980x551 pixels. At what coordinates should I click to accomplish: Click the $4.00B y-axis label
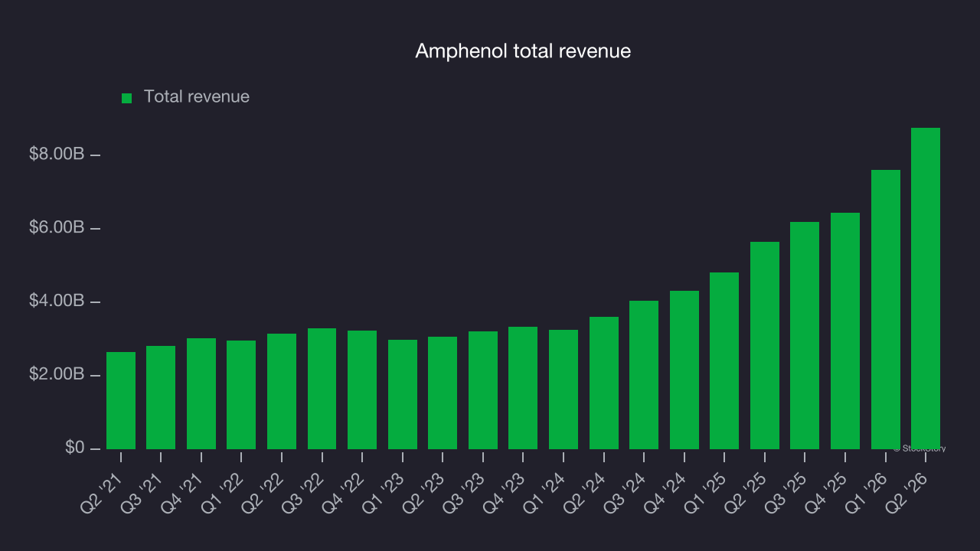tap(57, 302)
